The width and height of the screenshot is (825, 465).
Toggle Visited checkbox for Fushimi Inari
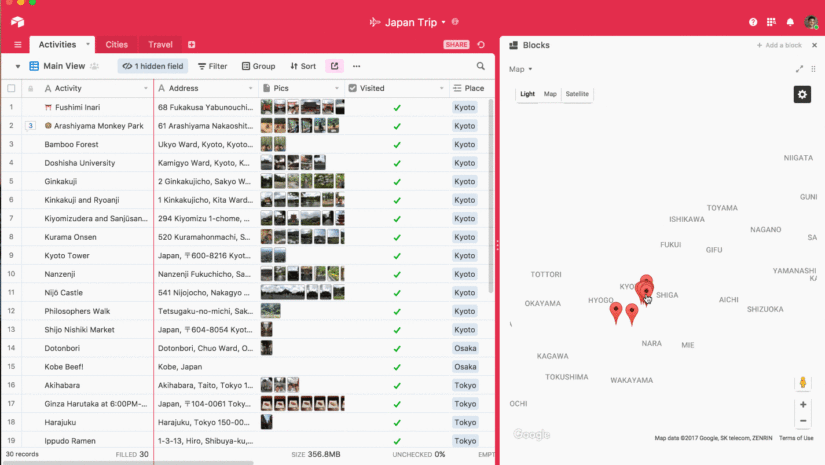coord(397,107)
